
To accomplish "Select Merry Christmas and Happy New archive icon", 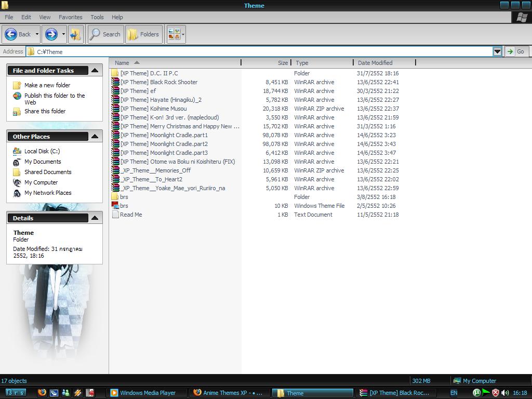I will click(115, 126).
